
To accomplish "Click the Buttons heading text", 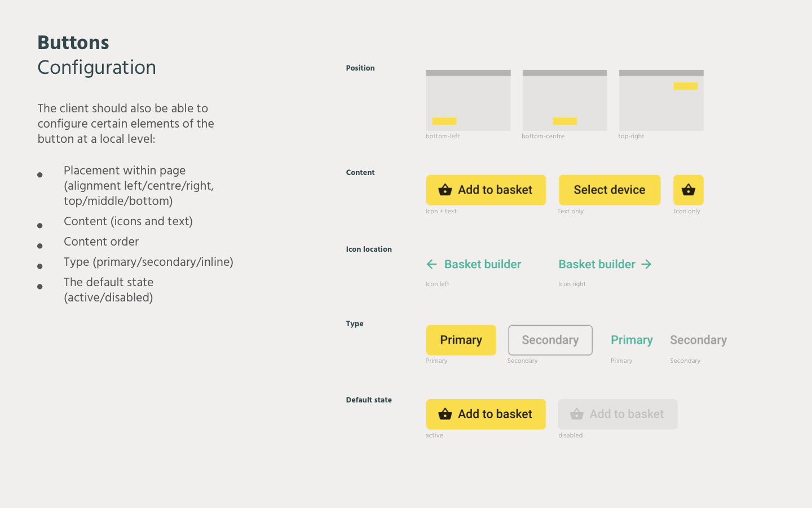I will [x=73, y=43].
